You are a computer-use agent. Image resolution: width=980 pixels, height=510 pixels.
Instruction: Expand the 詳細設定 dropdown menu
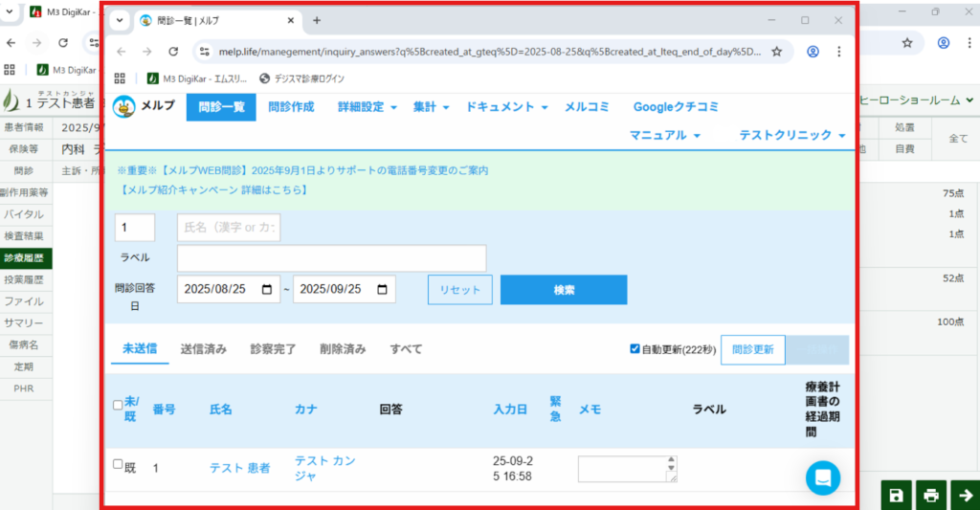pyautogui.click(x=367, y=107)
